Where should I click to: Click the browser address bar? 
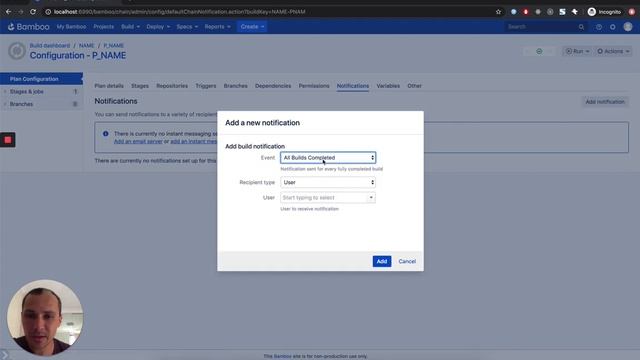pyautogui.click(x=269, y=12)
